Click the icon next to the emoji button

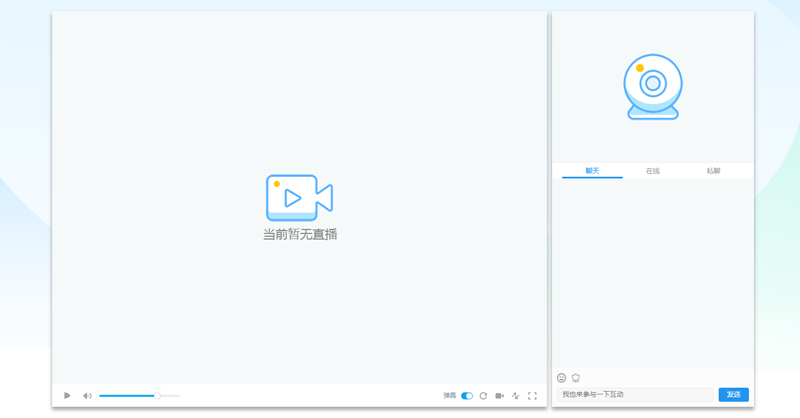tap(576, 378)
